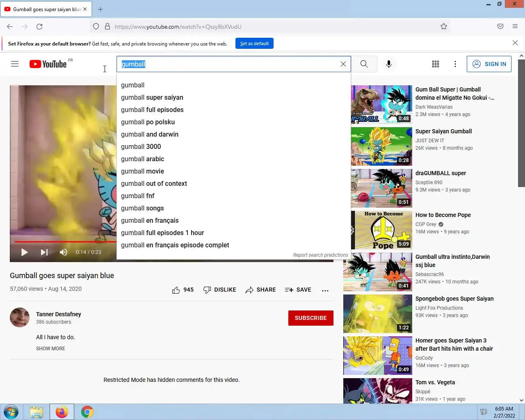Click the taskbar clock
This screenshot has height=420, width=525.
(504, 412)
